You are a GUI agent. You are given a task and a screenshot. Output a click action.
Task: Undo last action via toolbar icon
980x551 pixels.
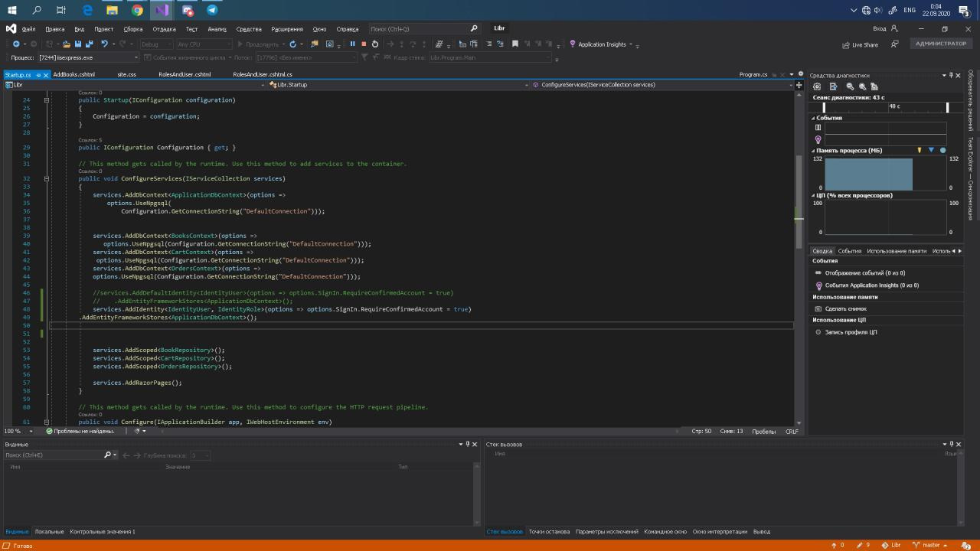click(x=104, y=44)
